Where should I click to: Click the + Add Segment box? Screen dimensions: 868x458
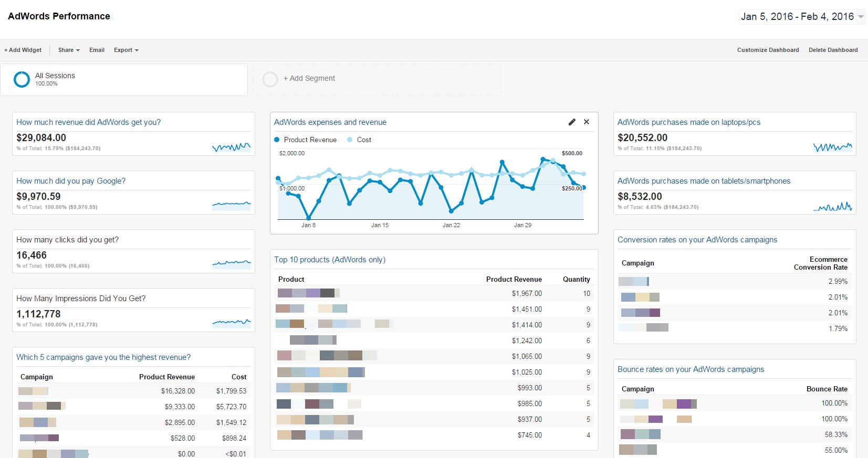(377, 79)
